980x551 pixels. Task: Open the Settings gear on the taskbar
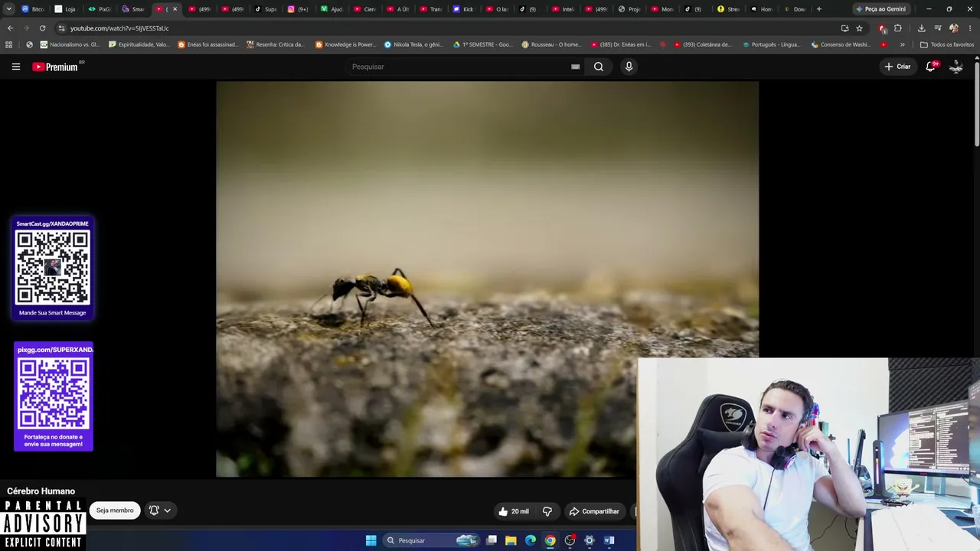[589, 540]
